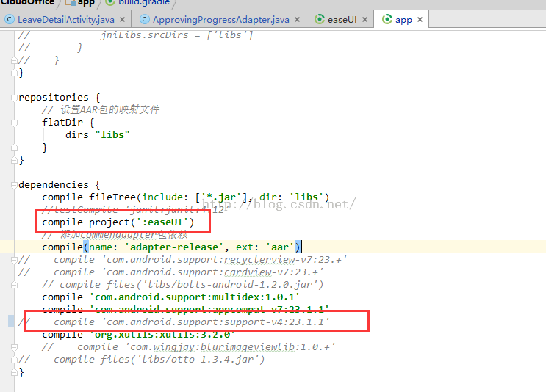Image resolution: width=546 pixels, height=392 pixels.
Task: Click fold marker at flatDir closing brace
Action: point(14,148)
